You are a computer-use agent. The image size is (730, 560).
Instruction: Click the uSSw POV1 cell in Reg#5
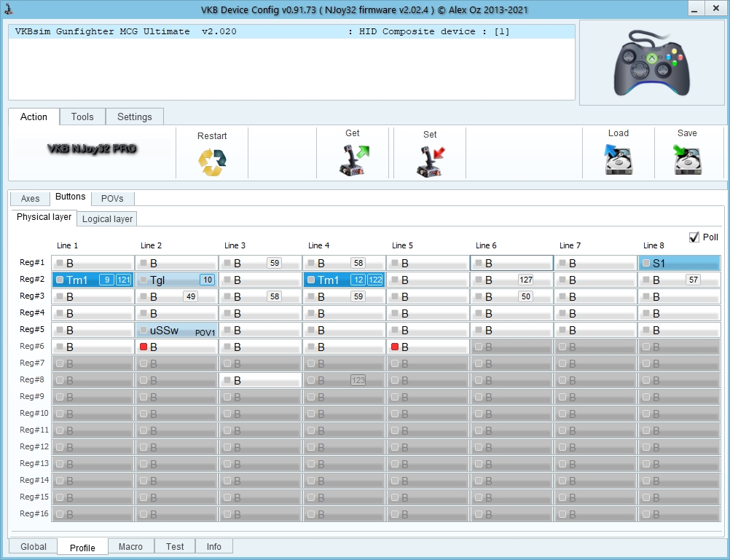[x=176, y=331]
